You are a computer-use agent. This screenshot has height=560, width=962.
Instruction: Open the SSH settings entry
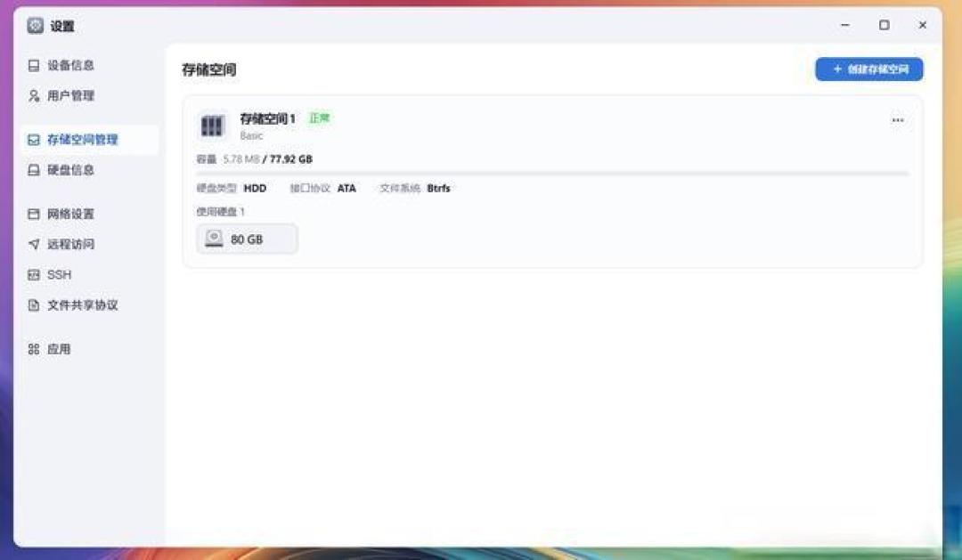click(x=90, y=275)
